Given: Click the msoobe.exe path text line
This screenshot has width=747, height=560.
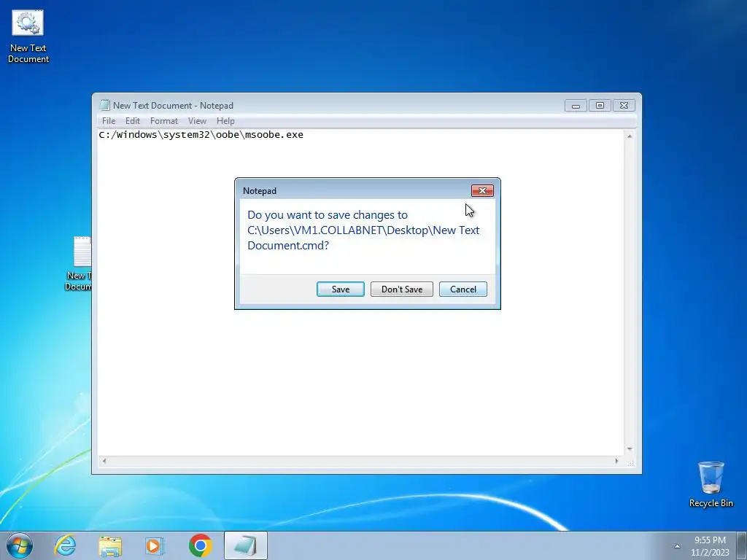Looking at the screenshot, I should click(201, 135).
